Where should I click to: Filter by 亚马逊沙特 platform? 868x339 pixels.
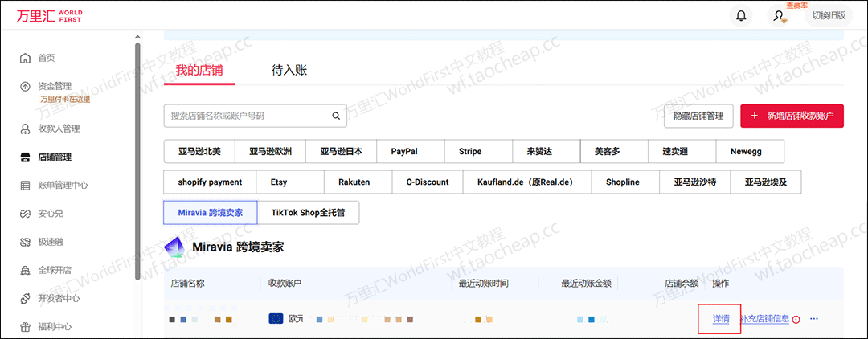tap(694, 182)
